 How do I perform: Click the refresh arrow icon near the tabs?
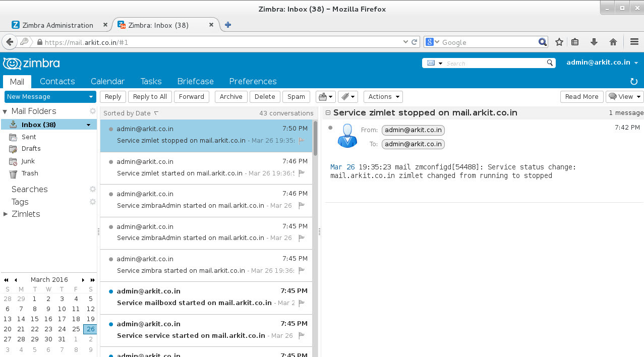click(633, 81)
